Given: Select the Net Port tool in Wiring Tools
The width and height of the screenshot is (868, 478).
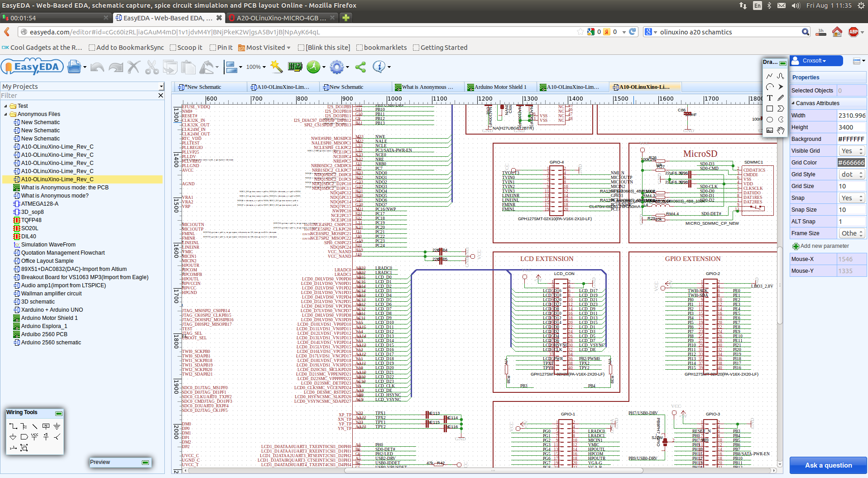Looking at the screenshot, I should click(24, 437).
